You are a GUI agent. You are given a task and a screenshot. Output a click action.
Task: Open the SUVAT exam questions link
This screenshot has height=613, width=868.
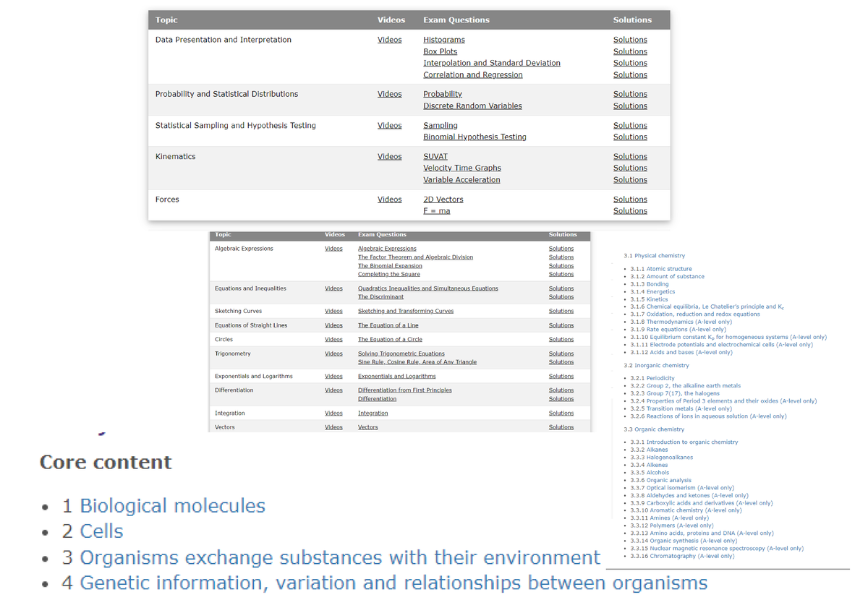[x=435, y=156]
